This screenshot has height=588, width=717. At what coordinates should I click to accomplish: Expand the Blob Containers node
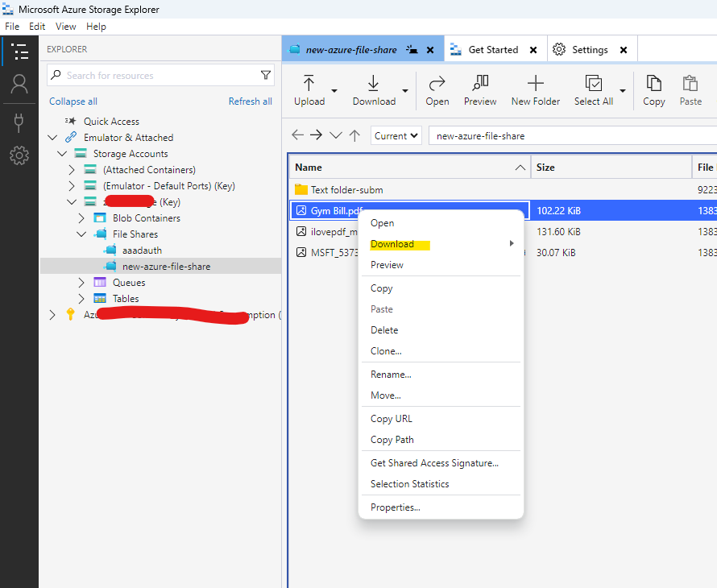(x=81, y=218)
